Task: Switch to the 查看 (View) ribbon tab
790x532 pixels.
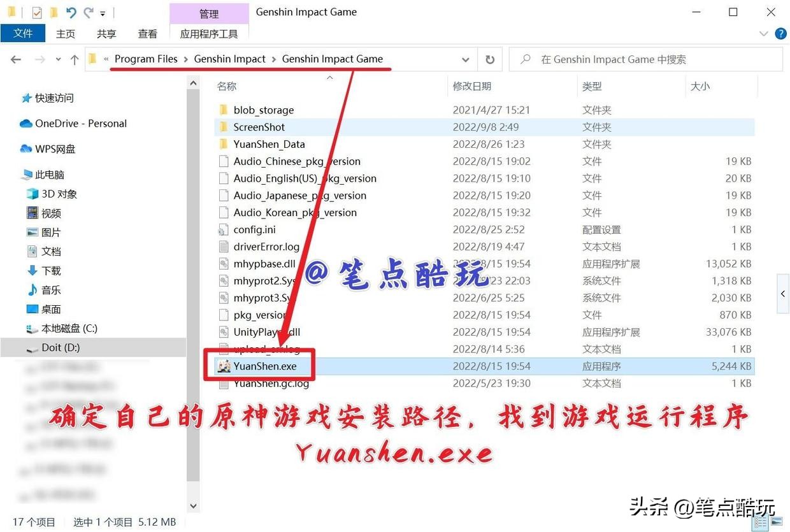Action: tap(147, 34)
